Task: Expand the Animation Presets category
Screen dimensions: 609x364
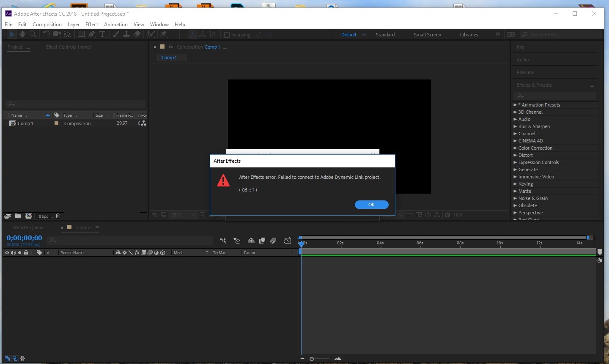Action: click(x=515, y=105)
